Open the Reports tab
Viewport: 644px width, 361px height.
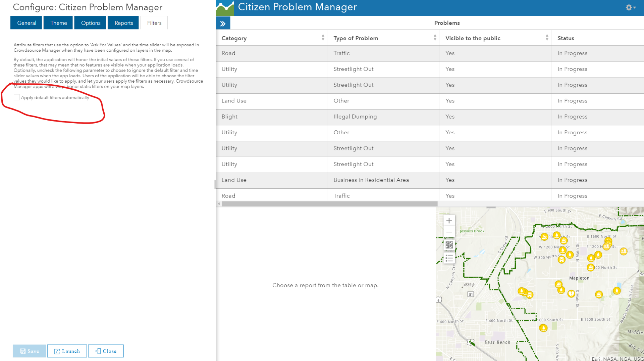[123, 23]
